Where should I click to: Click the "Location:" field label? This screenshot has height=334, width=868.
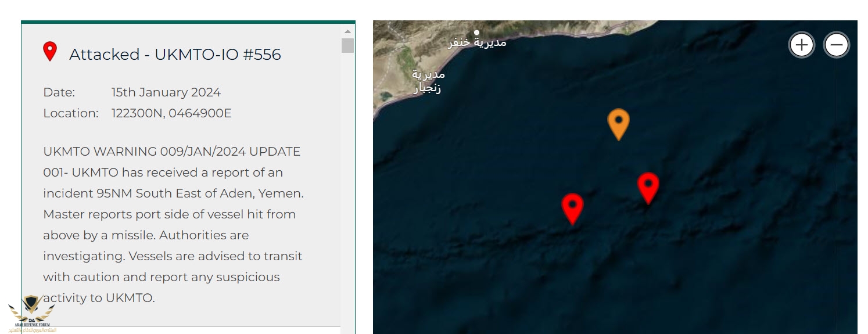coord(71,113)
